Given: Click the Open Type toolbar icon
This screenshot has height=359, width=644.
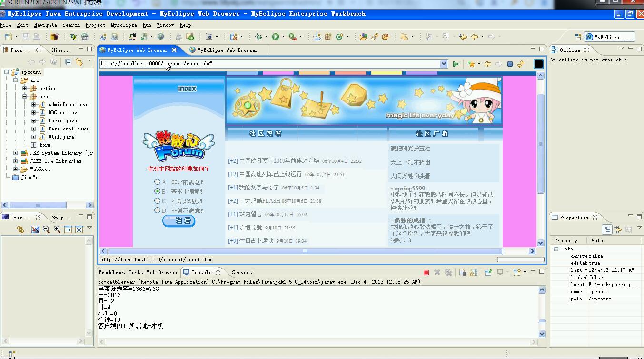Looking at the screenshot, I should (x=363, y=37).
